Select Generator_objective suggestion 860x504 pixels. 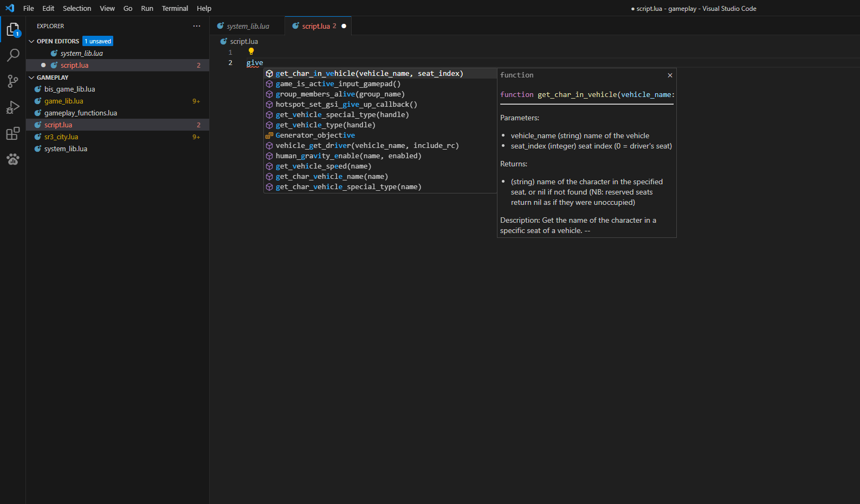[x=380, y=135]
